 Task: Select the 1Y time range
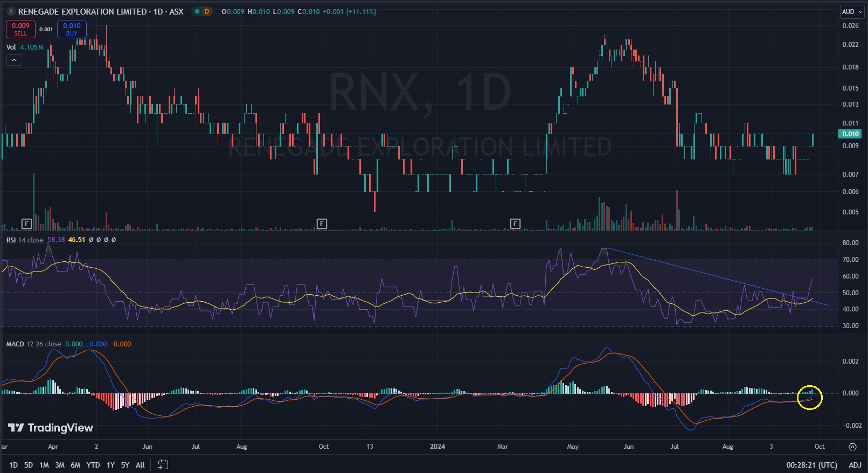click(x=110, y=465)
